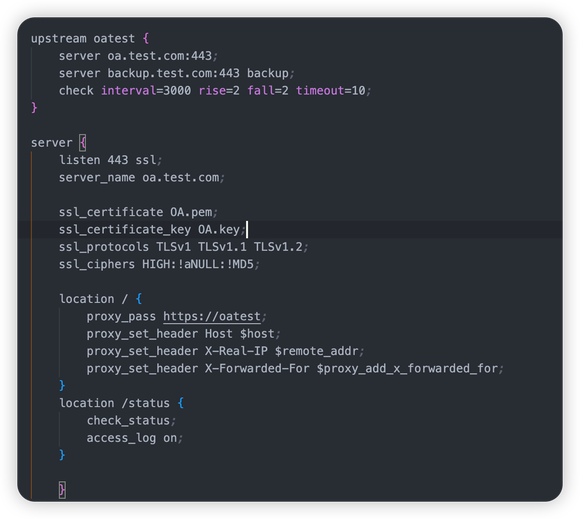Place cursor on the interval keyword

tap(128, 91)
